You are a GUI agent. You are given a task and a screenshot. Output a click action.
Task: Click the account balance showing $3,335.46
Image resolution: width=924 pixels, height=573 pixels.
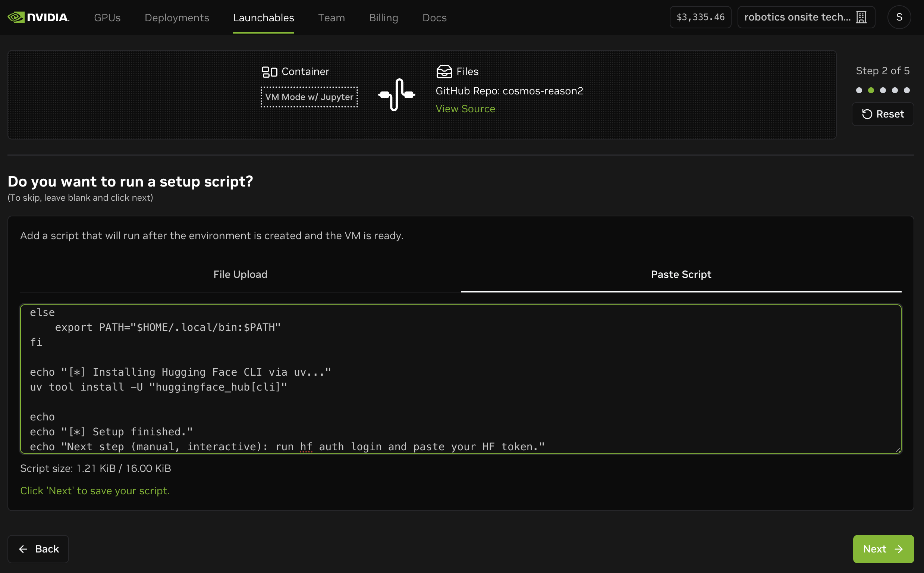[700, 17]
